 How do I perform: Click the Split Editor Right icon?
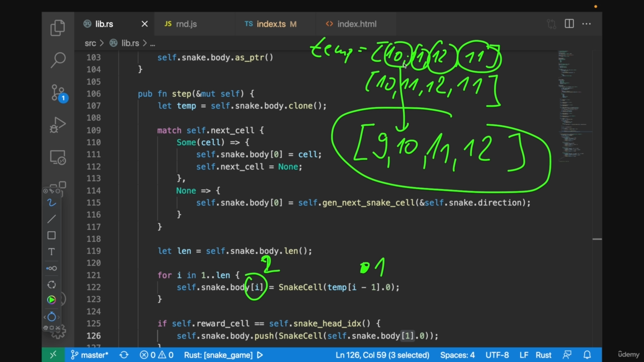pos(569,24)
